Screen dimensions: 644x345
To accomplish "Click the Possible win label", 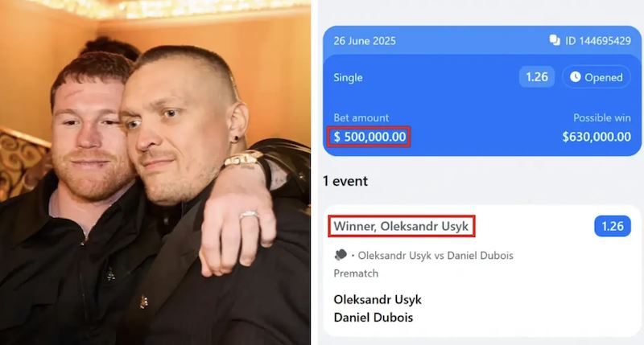I will (x=601, y=117).
